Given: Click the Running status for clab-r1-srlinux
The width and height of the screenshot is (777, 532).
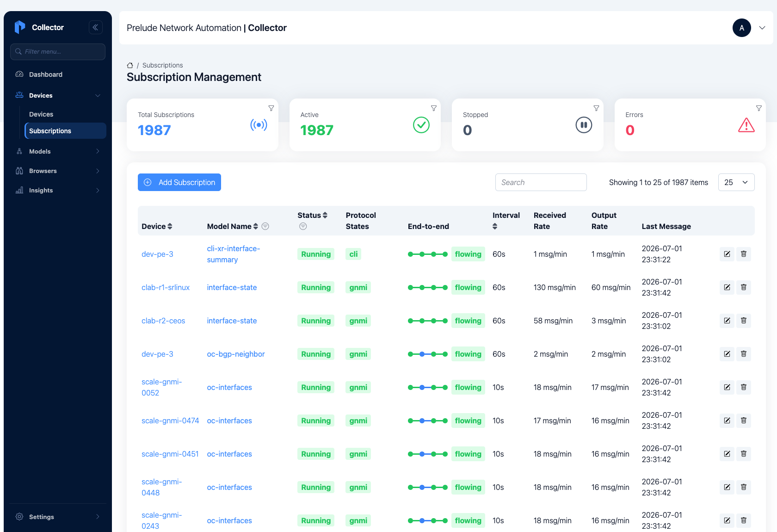Looking at the screenshot, I should [316, 287].
